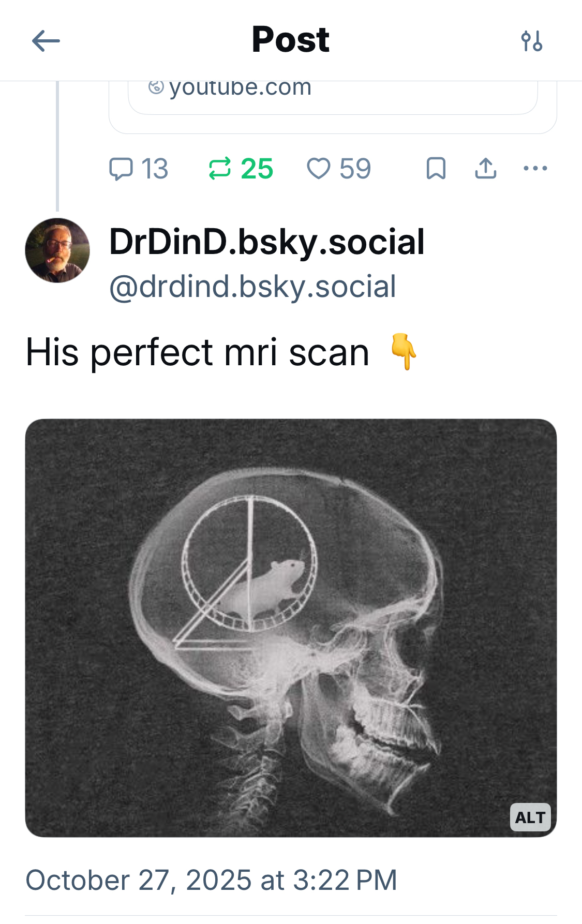This screenshot has height=924, width=582.
Task: Show the image ALT text badge
Action: coord(530,817)
